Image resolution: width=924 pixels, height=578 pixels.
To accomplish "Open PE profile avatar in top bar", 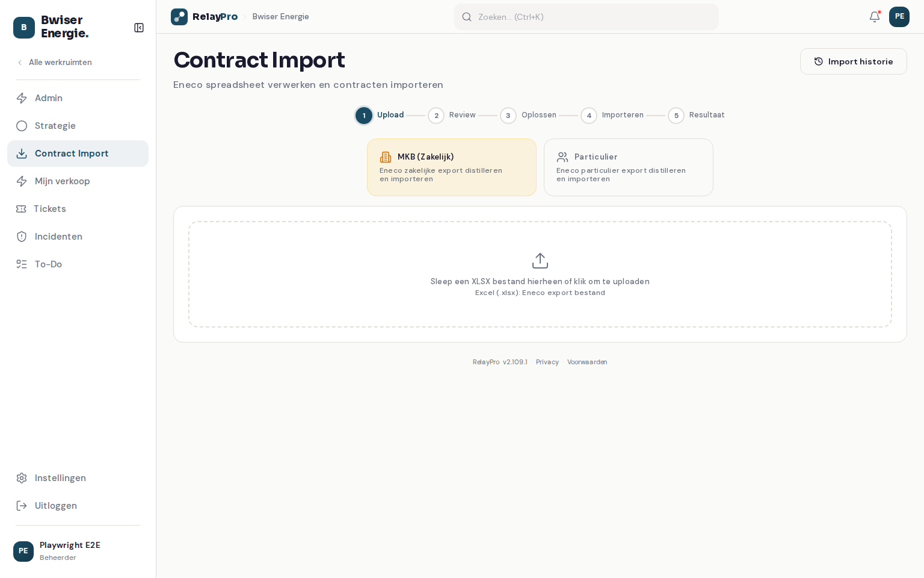I will pos(899,17).
